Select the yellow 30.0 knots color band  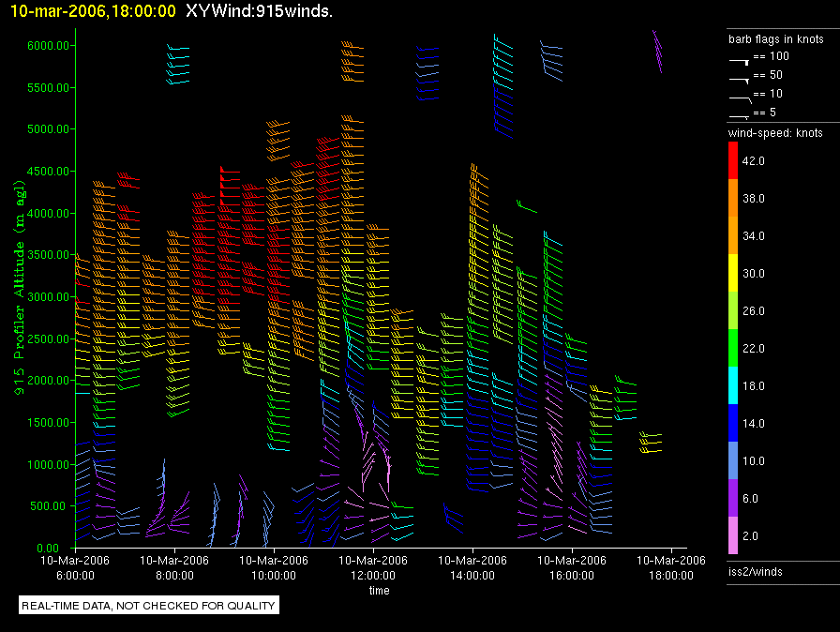tap(733, 273)
